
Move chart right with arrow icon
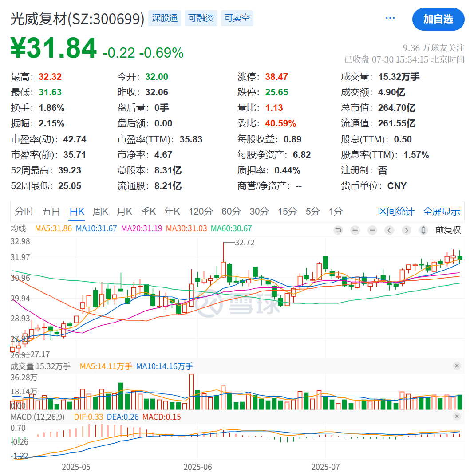406,230
